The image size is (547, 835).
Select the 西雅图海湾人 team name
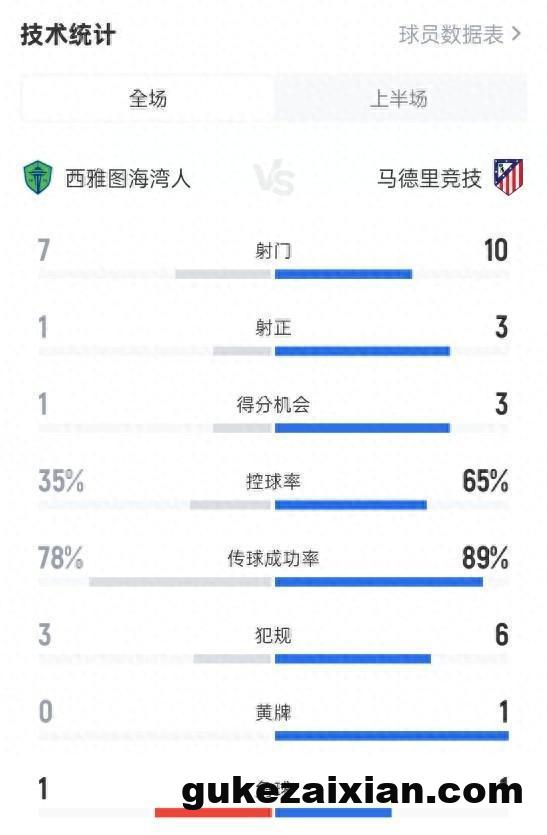tap(128, 178)
